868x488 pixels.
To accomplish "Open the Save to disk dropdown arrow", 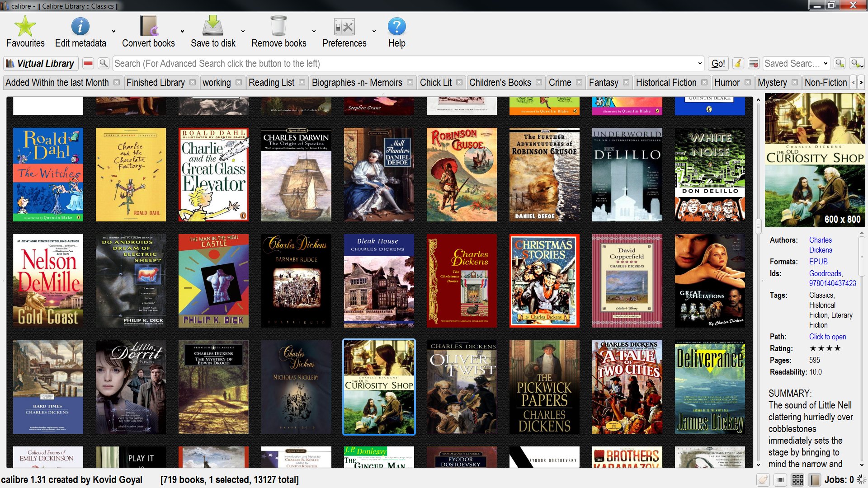I will pos(243,32).
